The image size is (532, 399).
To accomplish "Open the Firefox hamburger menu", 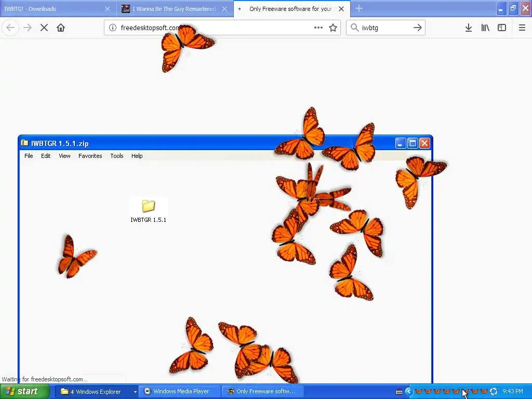I will pos(522,28).
